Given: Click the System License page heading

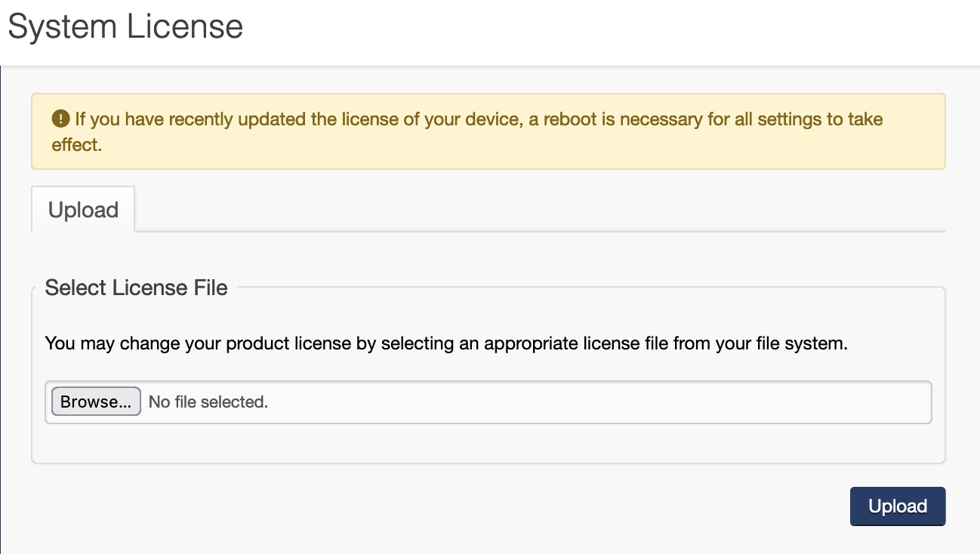Looking at the screenshot, I should tap(125, 27).
